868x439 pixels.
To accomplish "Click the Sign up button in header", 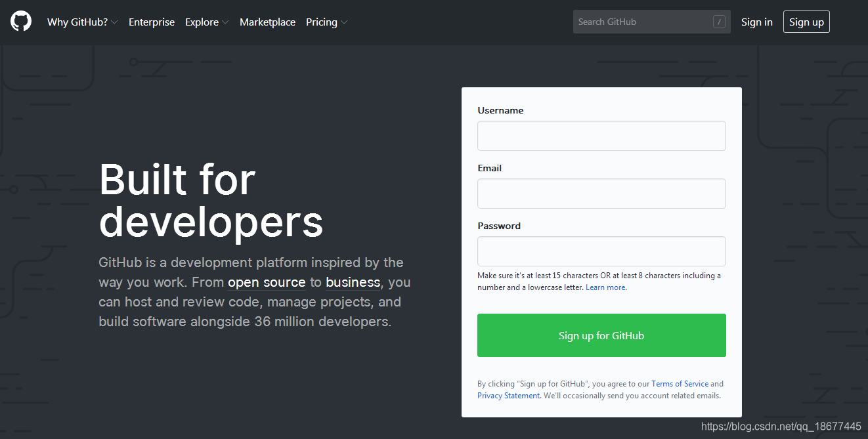I will point(806,22).
